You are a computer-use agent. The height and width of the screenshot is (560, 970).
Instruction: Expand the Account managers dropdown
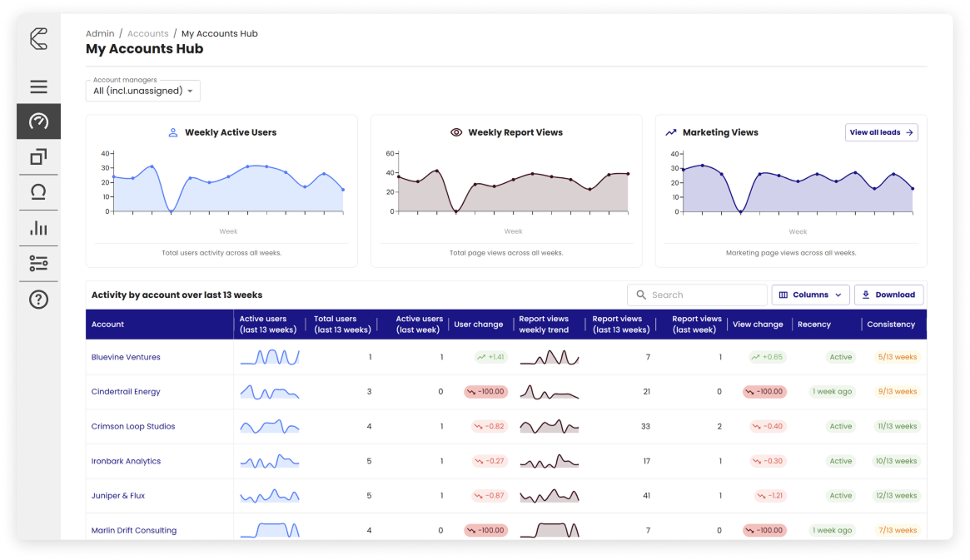pos(143,91)
